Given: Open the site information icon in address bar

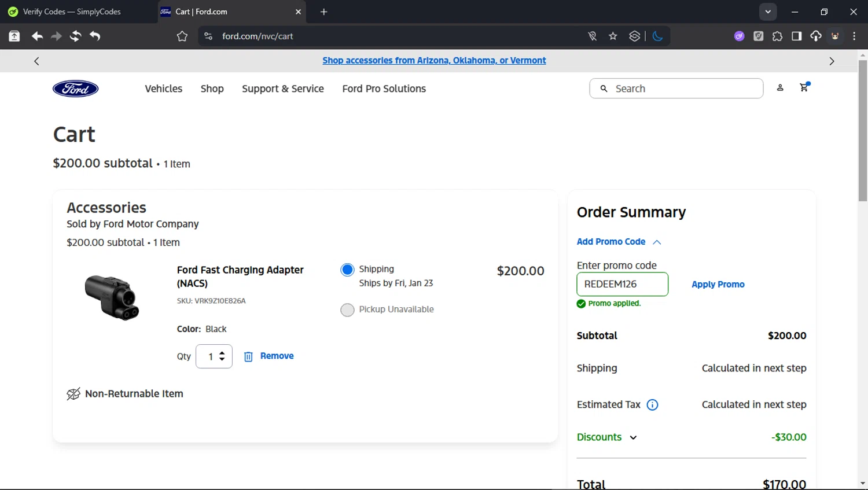Looking at the screenshot, I should click(x=208, y=36).
